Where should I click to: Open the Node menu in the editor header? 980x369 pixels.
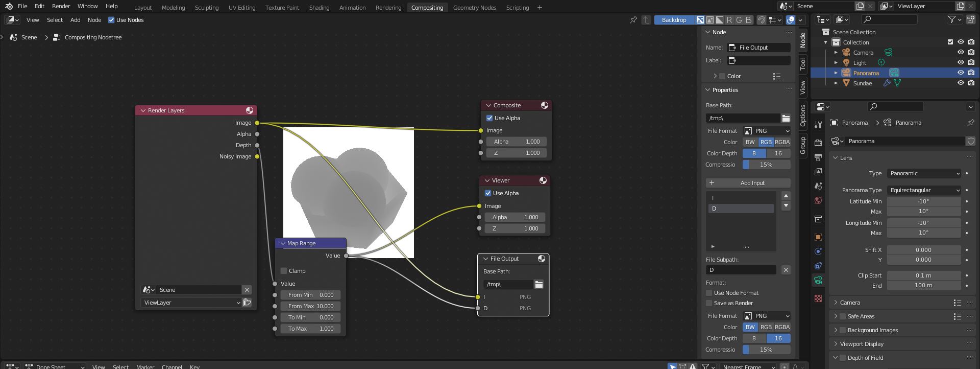[x=94, y=20]
